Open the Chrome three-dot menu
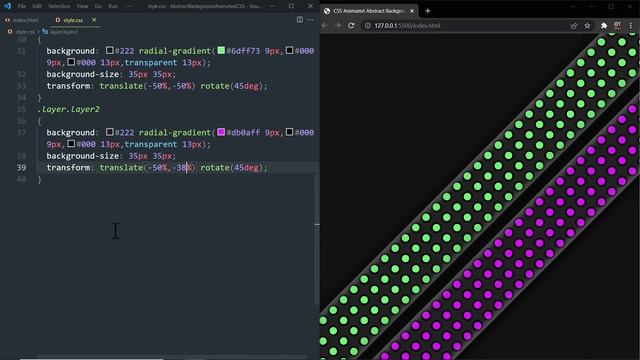This screenshot has width=640, height=360. (631, 25)
